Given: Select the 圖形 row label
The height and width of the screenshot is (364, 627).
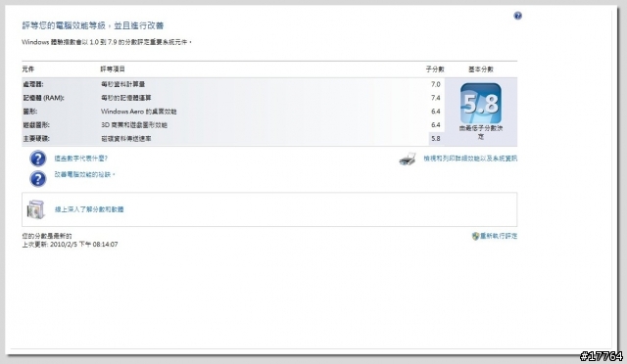Looking at the screenshot, I should [30, 112].
